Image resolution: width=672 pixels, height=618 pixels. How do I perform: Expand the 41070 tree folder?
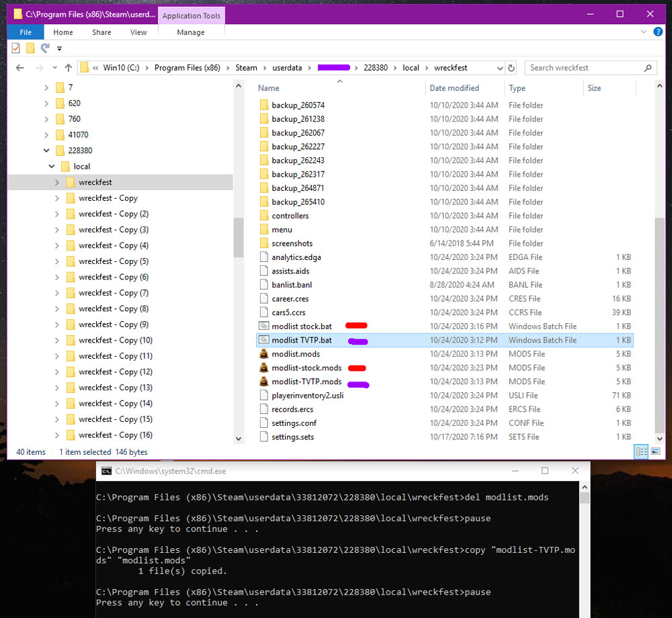tap(46, 135)
